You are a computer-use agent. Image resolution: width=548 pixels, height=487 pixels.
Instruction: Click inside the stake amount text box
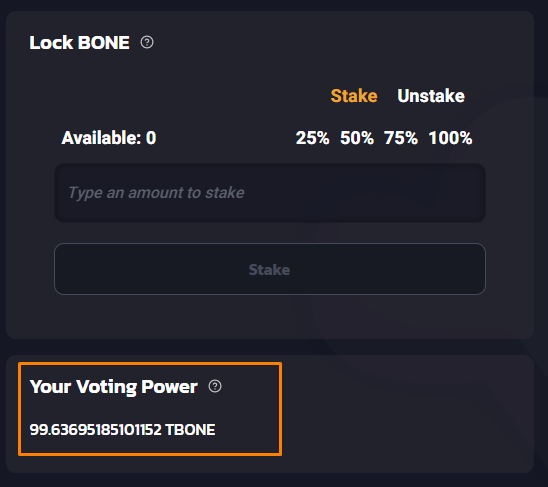pyautogui.click(x=270, y=193)
